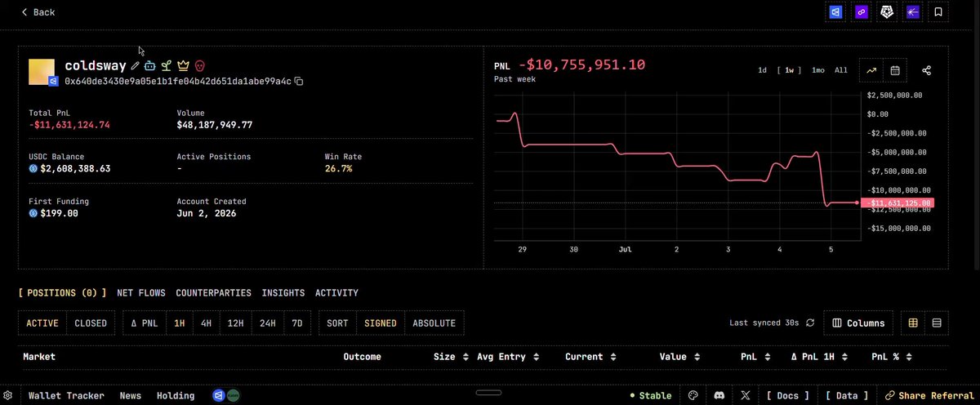Screen dimensions: 980x405
Task: Set Δ PNL interval to 1H
Action: coord(180,323)
